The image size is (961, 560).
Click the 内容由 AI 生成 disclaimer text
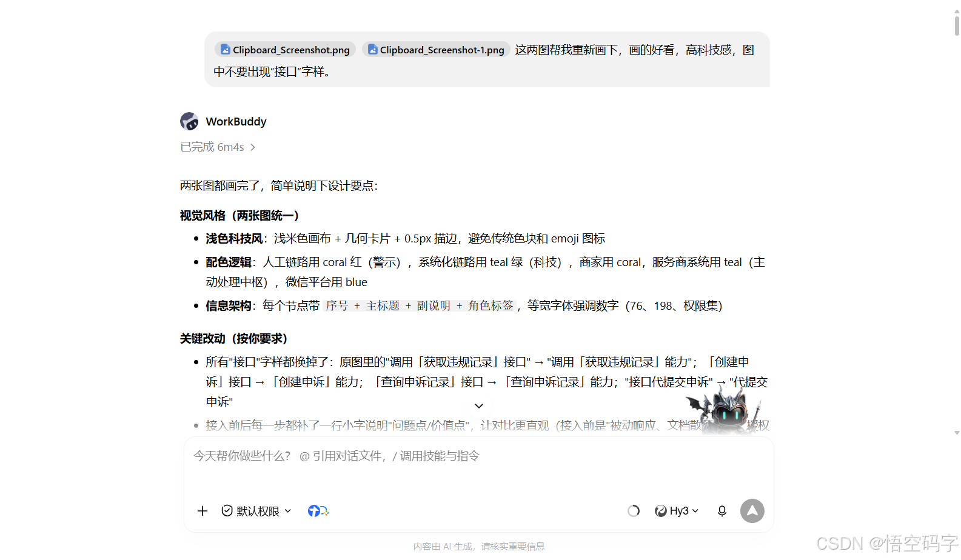tap(479, 547)
